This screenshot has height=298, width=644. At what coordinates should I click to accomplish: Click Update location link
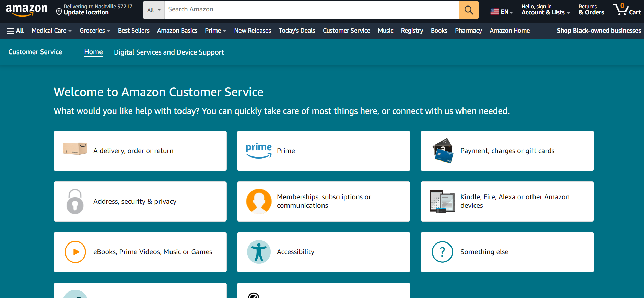pos(86,12)
